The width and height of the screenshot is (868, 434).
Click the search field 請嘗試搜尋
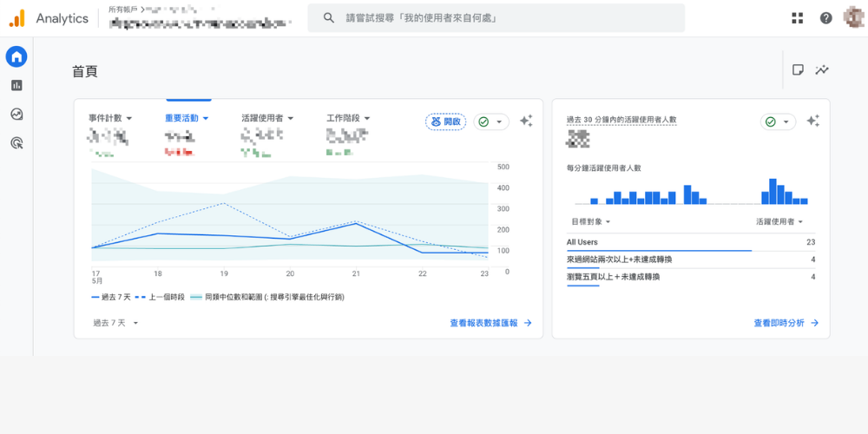point(496,18)
